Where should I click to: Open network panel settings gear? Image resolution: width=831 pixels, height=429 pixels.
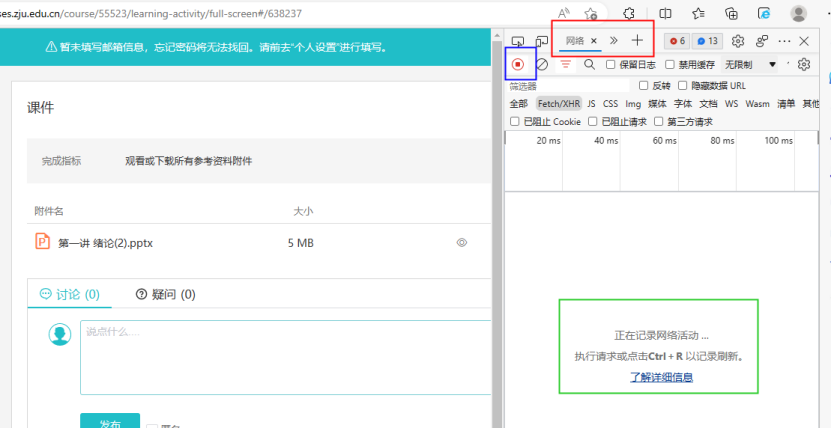[804, 65]
